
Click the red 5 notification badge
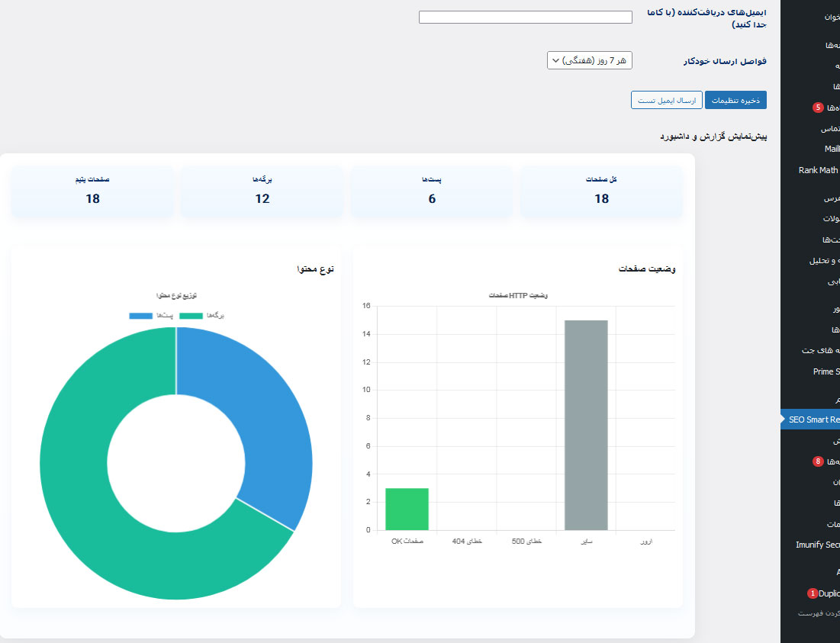coord(818,108)
